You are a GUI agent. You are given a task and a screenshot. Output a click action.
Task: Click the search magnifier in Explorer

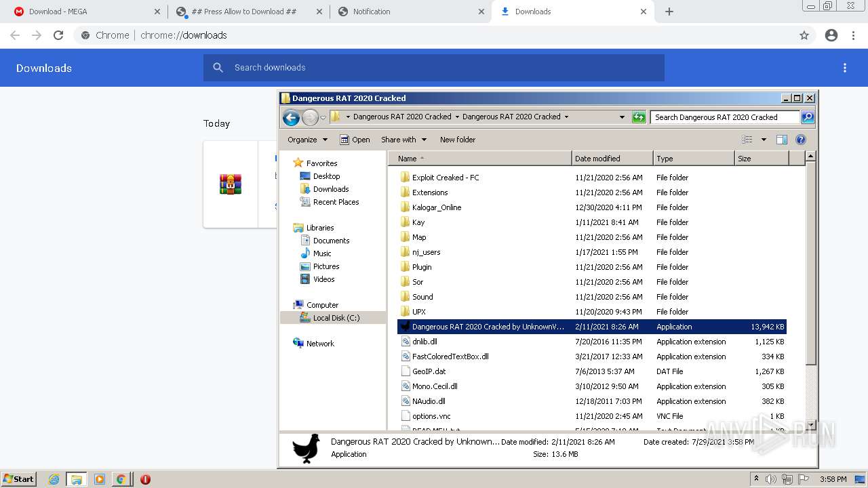(x=807, y=117)
